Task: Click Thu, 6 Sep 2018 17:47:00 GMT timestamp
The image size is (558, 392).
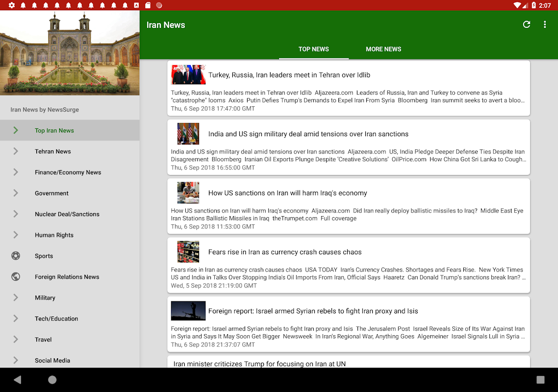Action: [x=213, y=108]
